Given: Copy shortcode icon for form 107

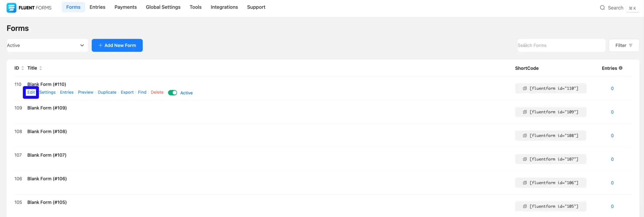Looking at the screenshot, I should point(525,159).
